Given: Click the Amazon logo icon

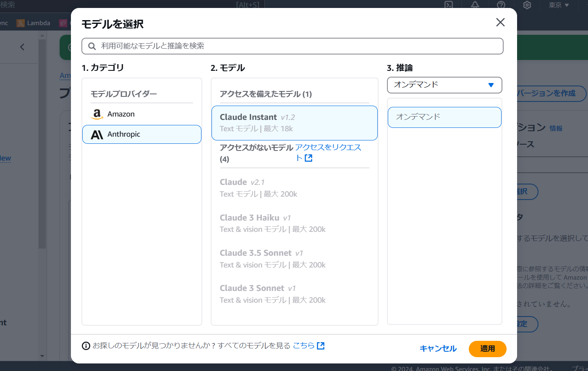Looking at the screenshot, I should [x=97, y=114].
